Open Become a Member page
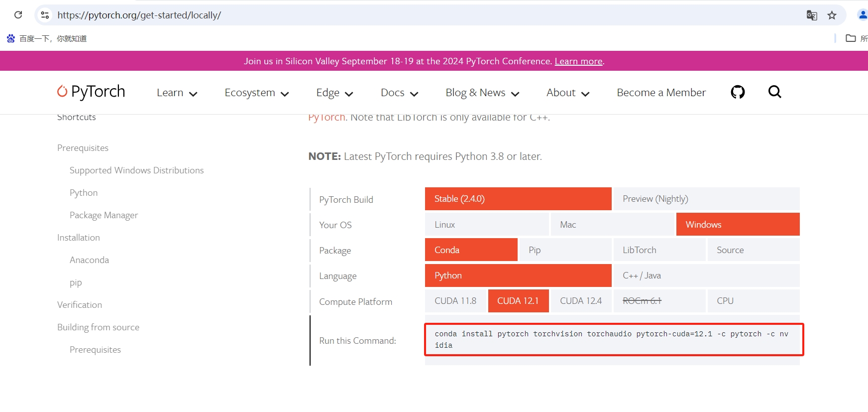The height and width of the screenshot is (412, 868). (661, 93)
